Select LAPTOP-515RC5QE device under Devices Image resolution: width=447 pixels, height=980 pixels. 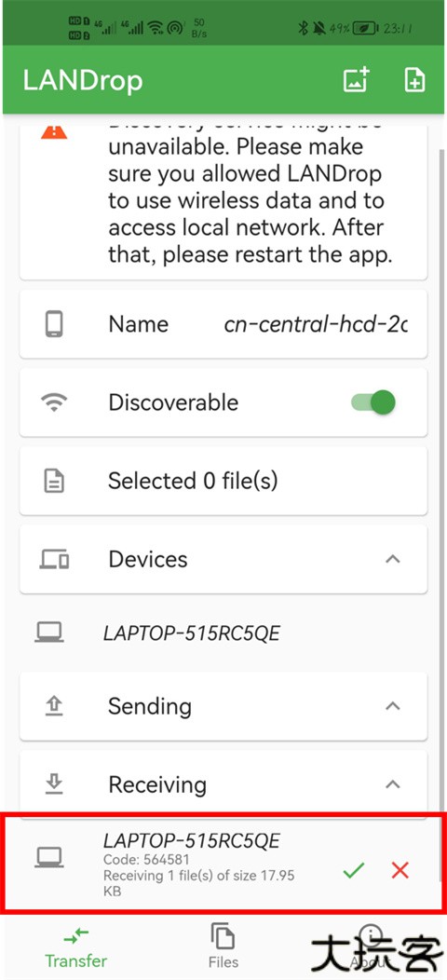(x=223, y=633)
